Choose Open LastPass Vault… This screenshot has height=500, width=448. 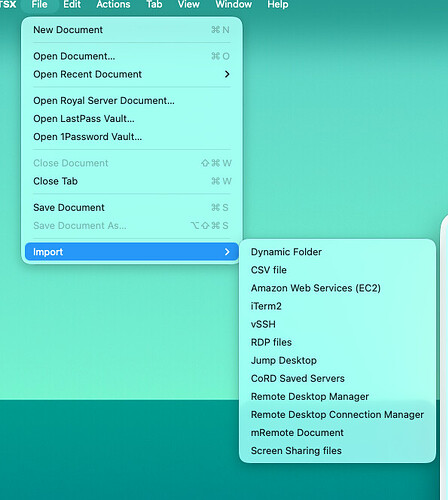coord(132,118)
